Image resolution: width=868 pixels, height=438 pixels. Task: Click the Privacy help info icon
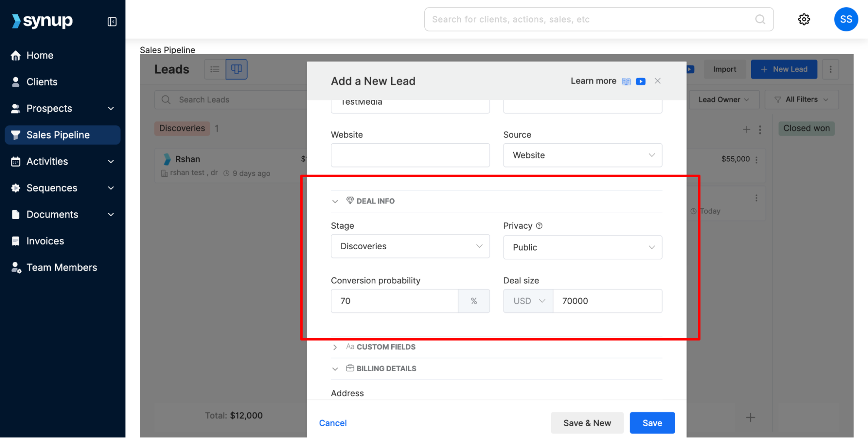point(539,226)
